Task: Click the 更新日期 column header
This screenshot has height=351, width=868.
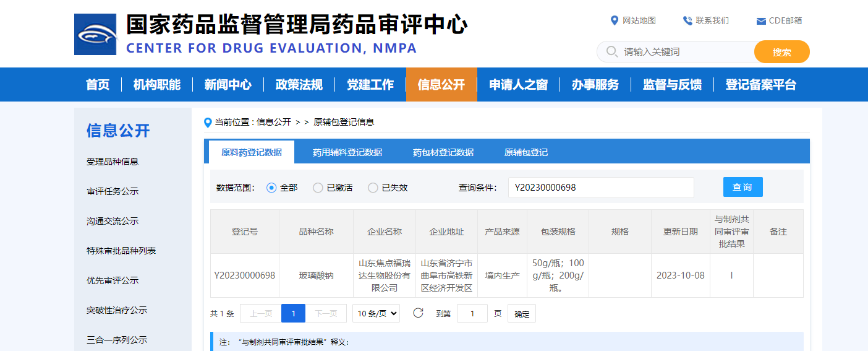Action: [681, 232]
